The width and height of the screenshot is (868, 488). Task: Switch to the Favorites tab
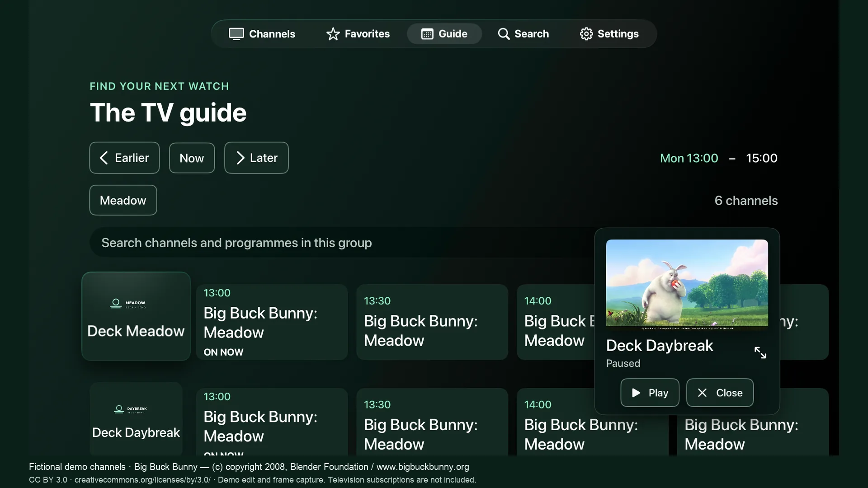coord(358,34)
